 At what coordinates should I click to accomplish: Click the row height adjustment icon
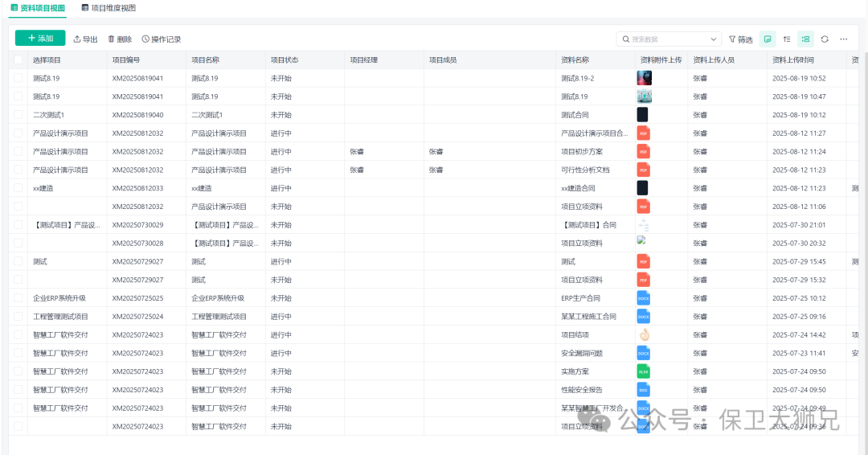787,39
